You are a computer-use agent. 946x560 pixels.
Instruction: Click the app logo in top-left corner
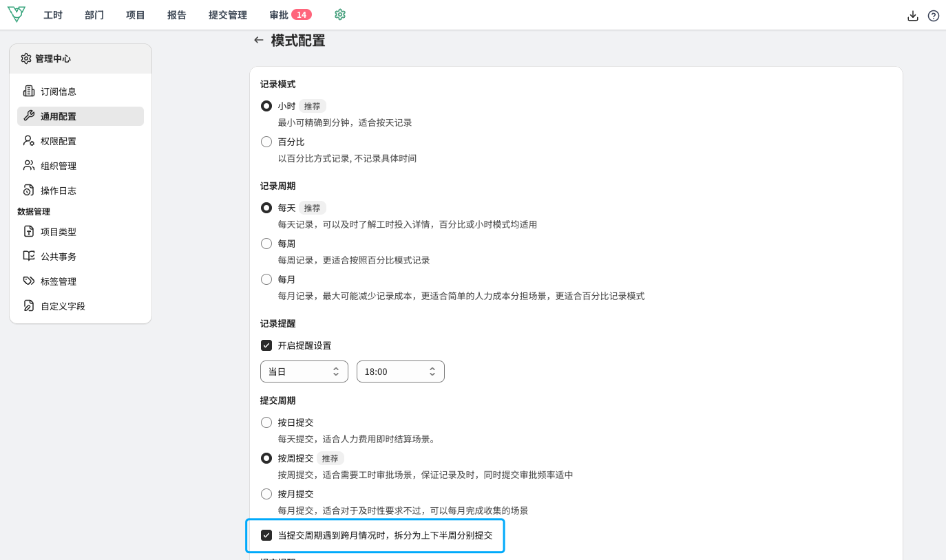tap(17, 14)
